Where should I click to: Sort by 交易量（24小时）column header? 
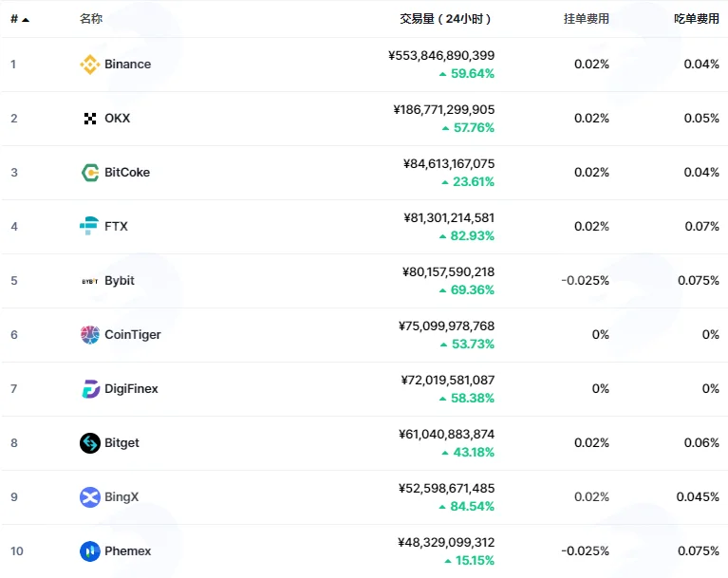pos(445,19)
